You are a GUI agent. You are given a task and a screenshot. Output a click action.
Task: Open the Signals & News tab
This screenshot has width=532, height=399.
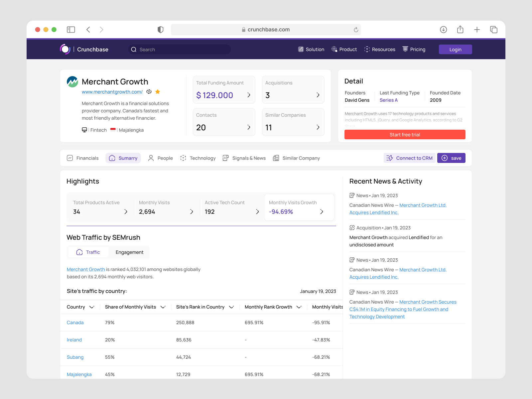(244, 158)
